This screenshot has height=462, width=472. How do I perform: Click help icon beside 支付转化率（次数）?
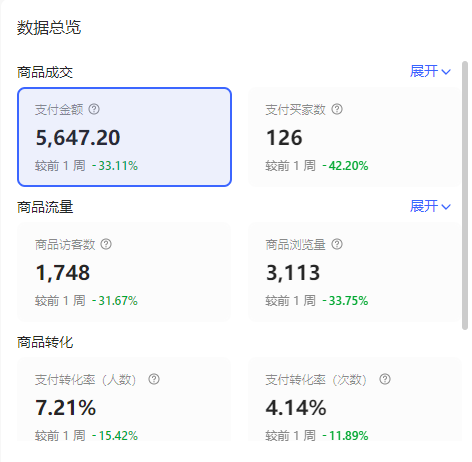click(385, 379)
